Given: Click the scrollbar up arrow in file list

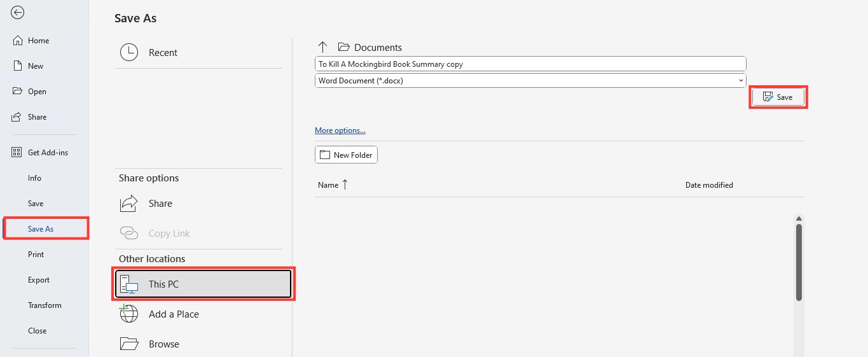Looking at the screenshot, I should (799, 218).
